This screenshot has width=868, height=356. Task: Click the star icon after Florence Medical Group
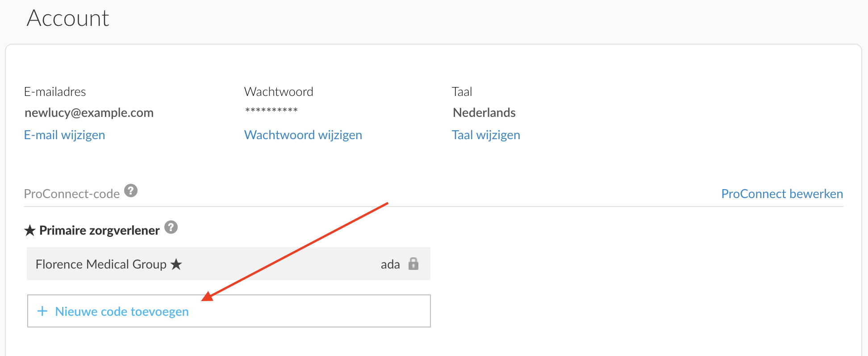(x=176, y=264)
